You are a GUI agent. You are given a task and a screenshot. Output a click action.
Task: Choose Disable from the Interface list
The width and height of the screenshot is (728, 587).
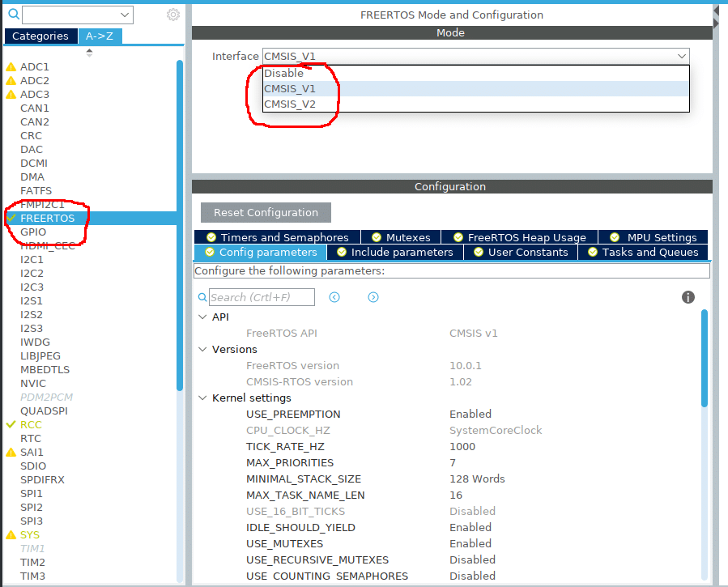coord(476,74)
